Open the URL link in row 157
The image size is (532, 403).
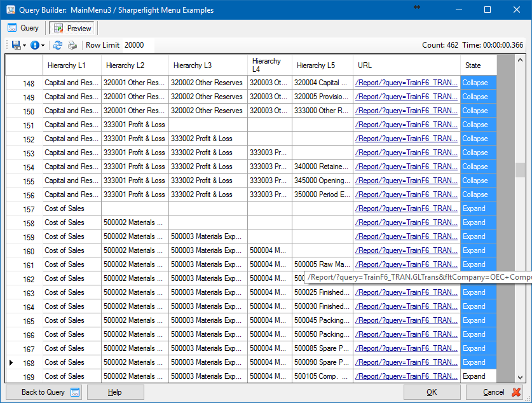point(406,208)
